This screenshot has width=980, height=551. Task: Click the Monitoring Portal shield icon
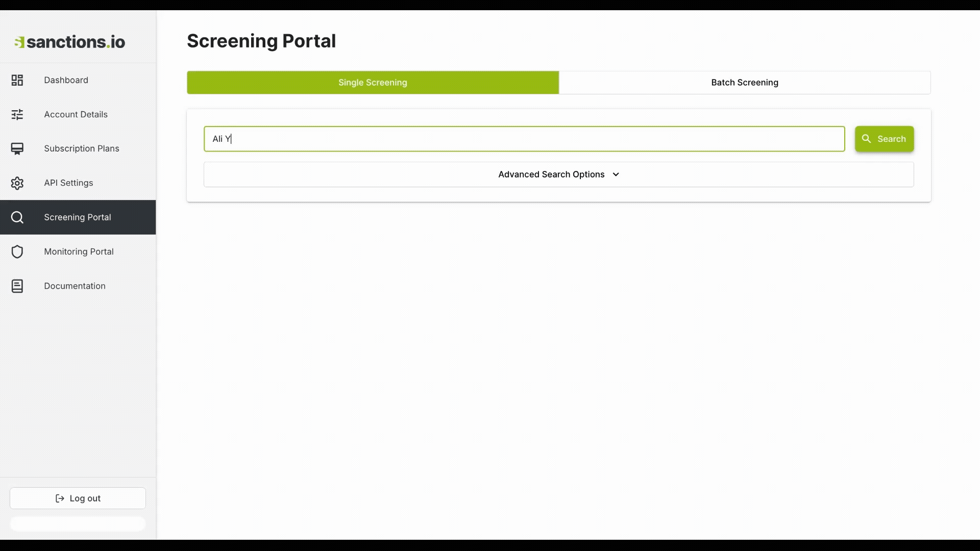17,252
